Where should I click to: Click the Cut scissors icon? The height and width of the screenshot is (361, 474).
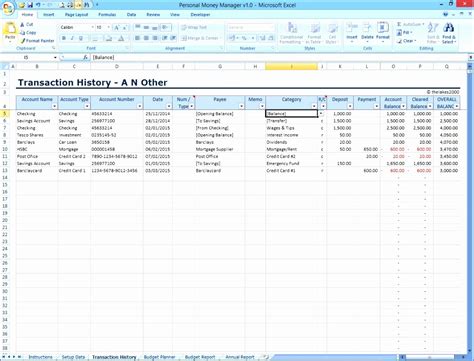point(22,25)
